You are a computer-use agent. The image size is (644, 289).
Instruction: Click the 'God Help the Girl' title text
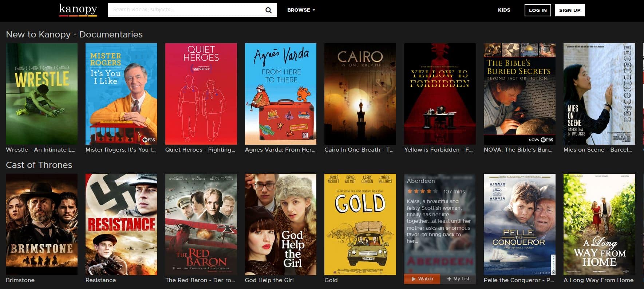coord(269,280)
